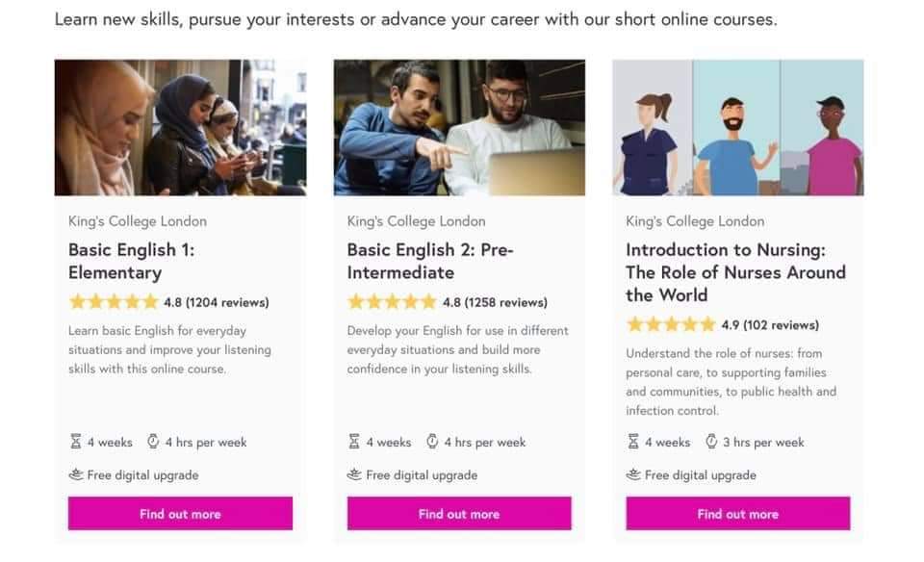Click the 4.9 star rating on Nursing course

pos(671,325)
